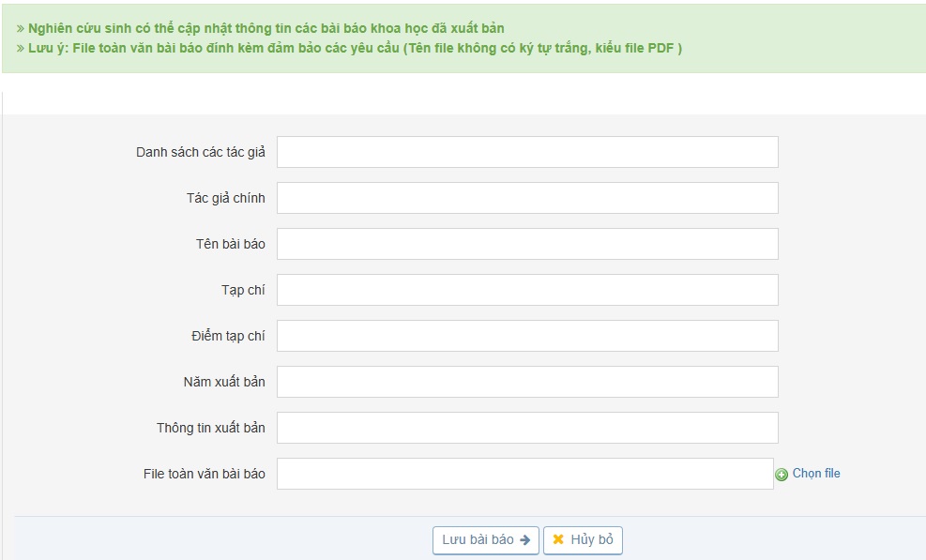Click the » bullet before 'Nghiên cứu sinh'
This screenshot has width=926, height=560.
[x=20, y=29]
